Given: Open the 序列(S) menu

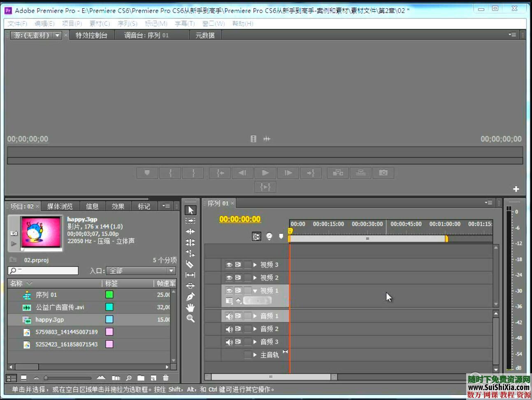Looking at the screenshot, I should 128,23.
